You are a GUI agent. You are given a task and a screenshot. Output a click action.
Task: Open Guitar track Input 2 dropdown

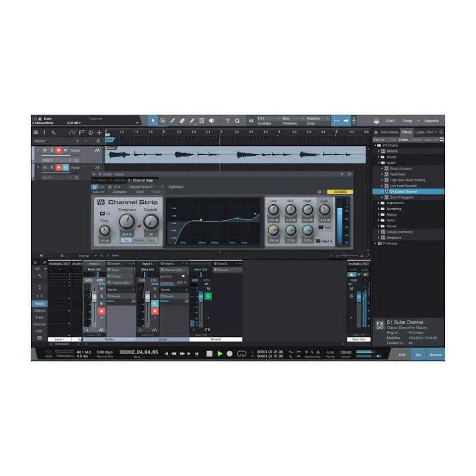57,160
